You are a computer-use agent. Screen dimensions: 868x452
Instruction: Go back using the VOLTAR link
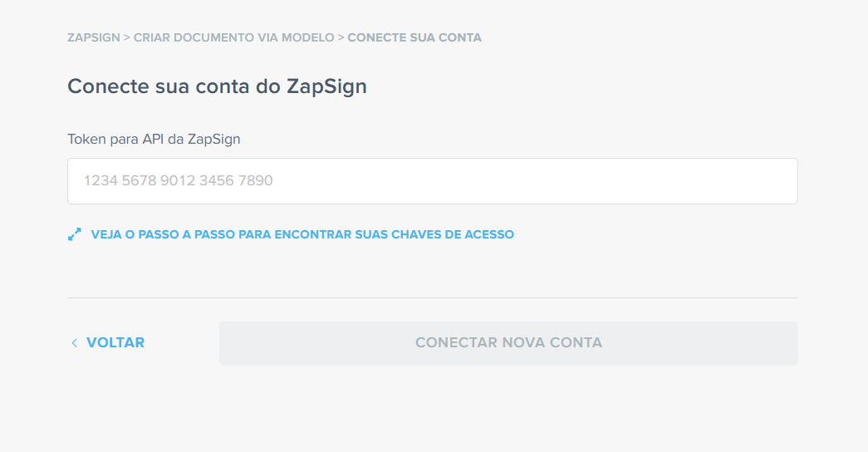pos(115,343)
